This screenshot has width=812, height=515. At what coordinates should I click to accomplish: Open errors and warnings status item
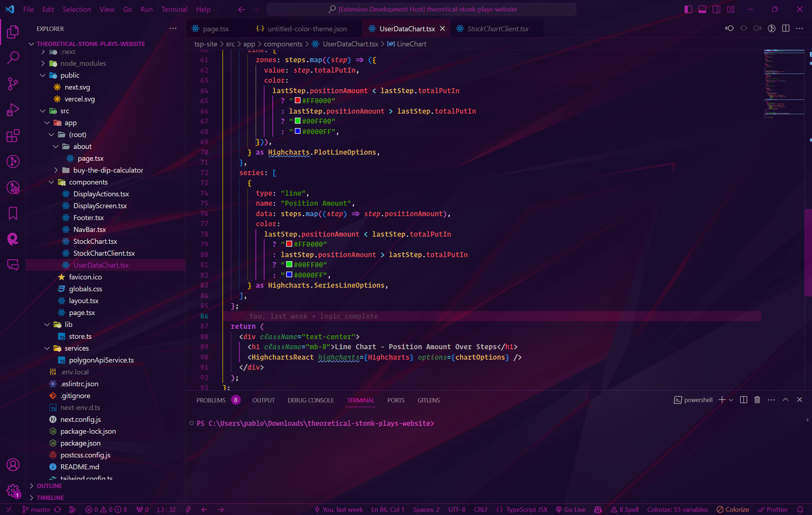pos(106,509)
